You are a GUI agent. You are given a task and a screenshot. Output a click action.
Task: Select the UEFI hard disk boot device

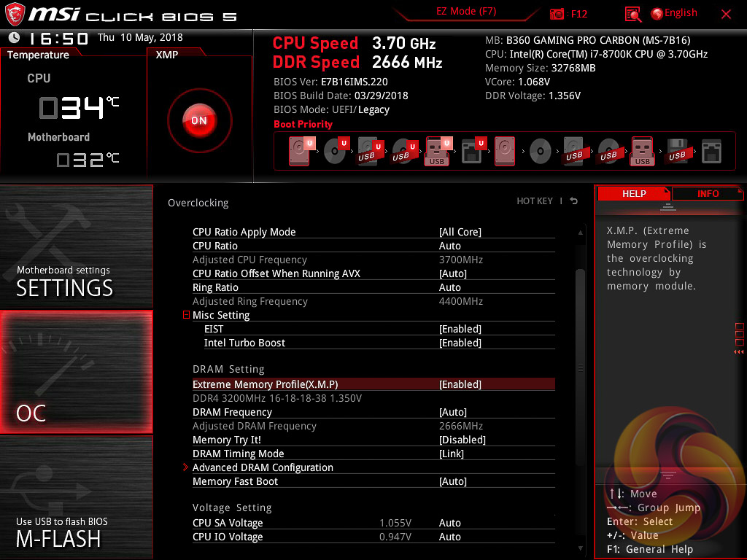(302, 151)
